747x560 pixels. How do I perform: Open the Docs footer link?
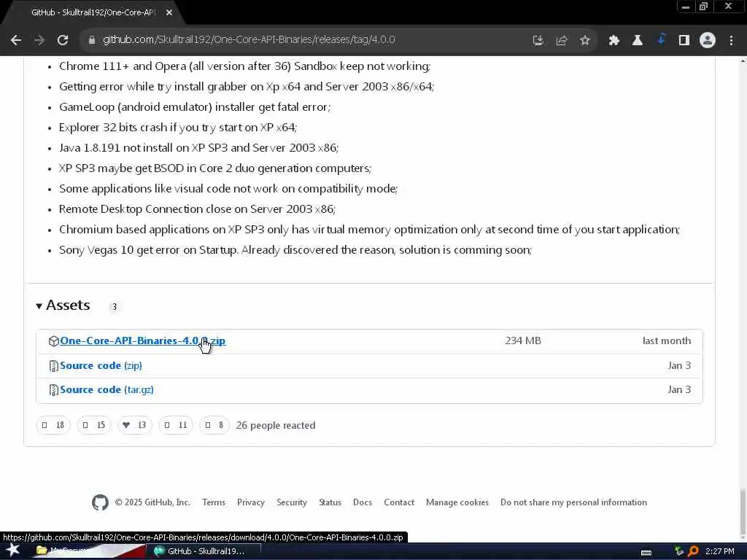point(362,502)
